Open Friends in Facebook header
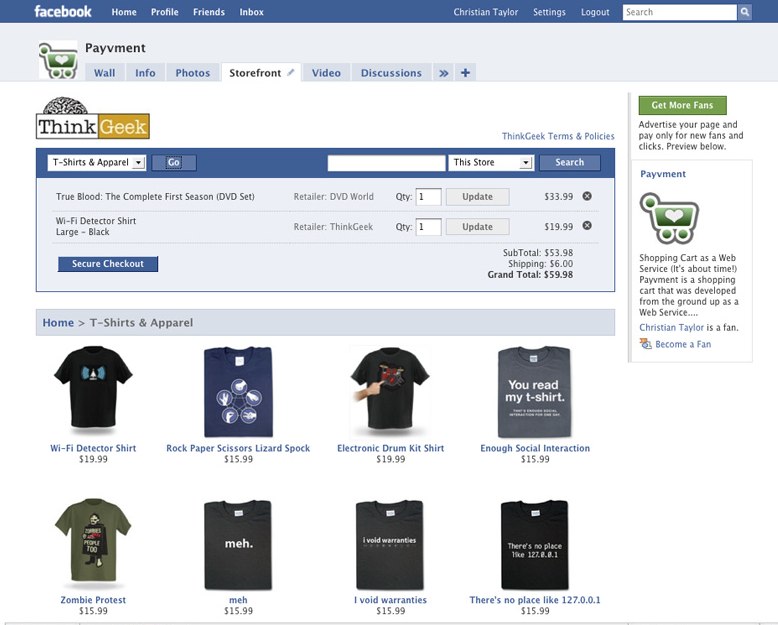The height and width of the screenshot is (625, 778). coord(209,12)
